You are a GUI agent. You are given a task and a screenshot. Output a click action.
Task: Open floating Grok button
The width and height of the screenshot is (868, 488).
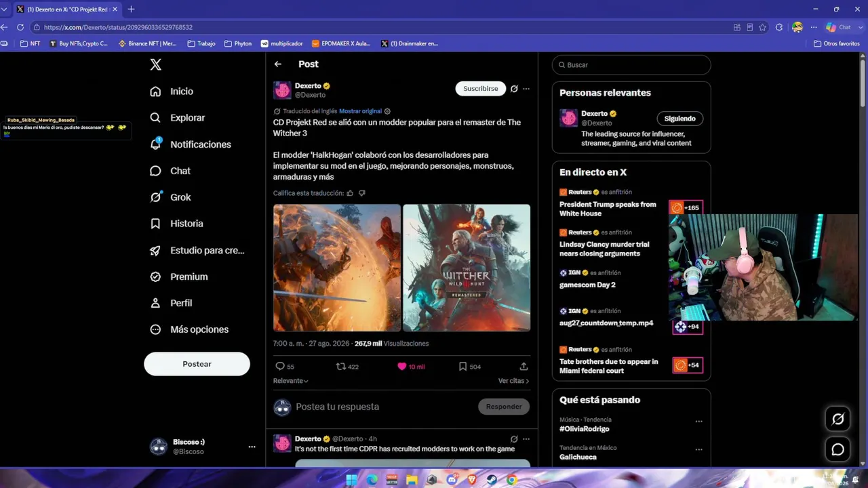(x=838, y=419)
